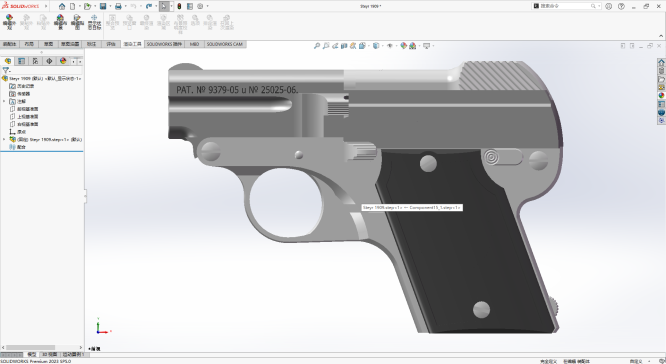Open the Options gear icon
Screen dimensions: 666x364
click(200, 6)
